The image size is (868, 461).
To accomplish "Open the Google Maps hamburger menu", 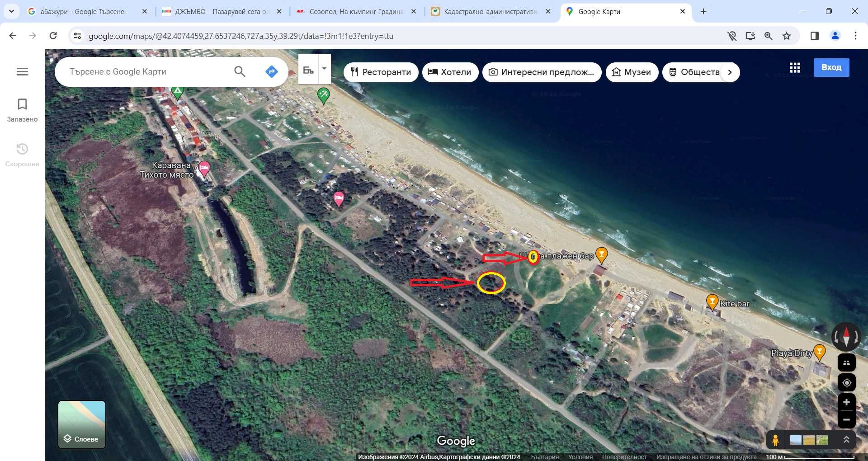I will [x=22, y=71].
